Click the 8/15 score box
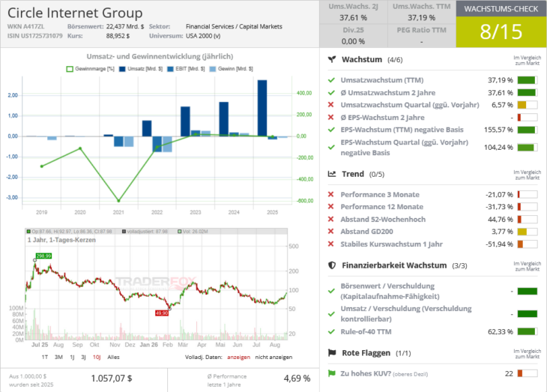 tap(501, 31)
